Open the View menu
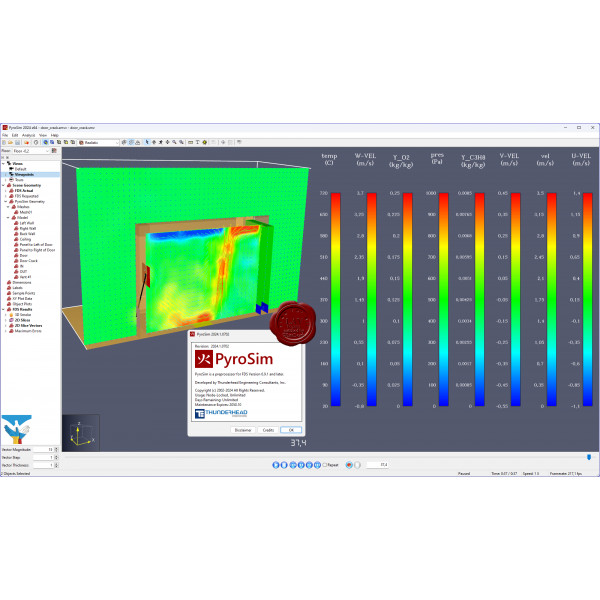The width and height of the screenshot is (600, 600). click(43, 135)
